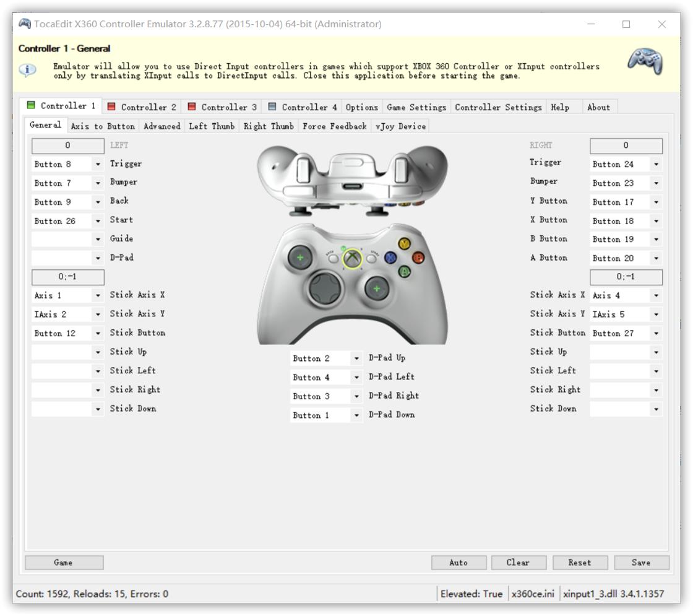Open the Left Bumper dropdown showing Button 7

point(67,183)
